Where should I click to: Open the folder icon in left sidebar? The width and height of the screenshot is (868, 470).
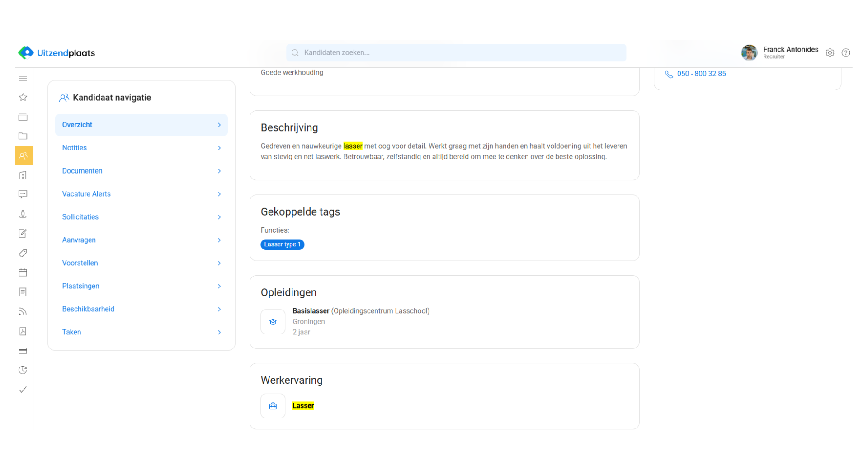point(23,136)
